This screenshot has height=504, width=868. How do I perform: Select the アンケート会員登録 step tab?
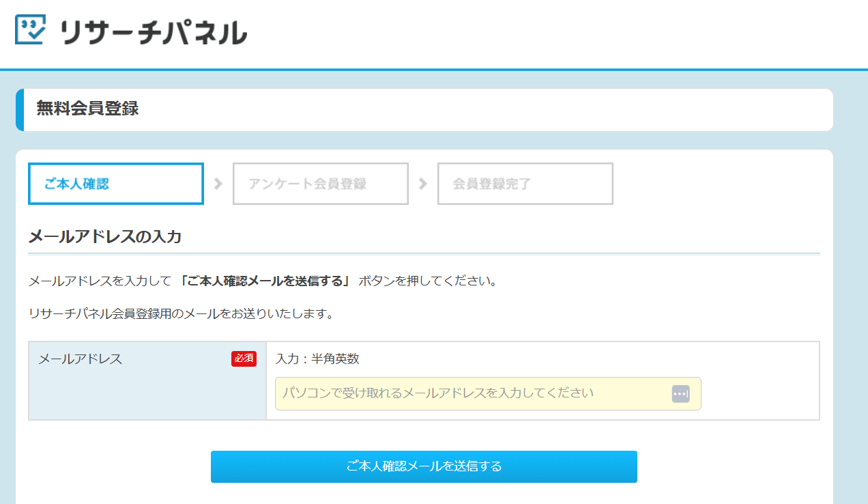[x=321, y=184]
